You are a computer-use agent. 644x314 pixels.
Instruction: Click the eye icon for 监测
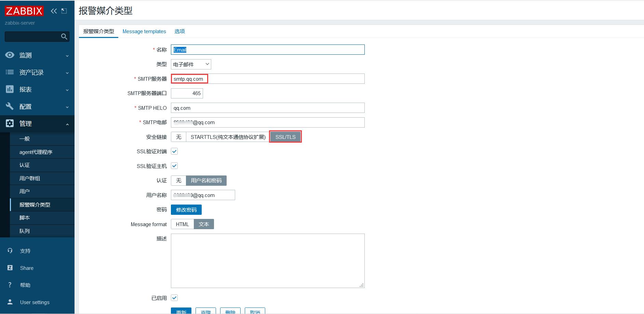(x=10, y=55)
